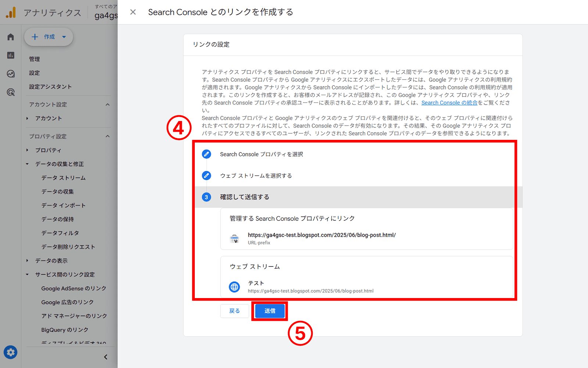Image resolution: width=588 pixels, height=368 pixels.
Task: Click the Google Analytics logo
Action: tap(11, 12)
